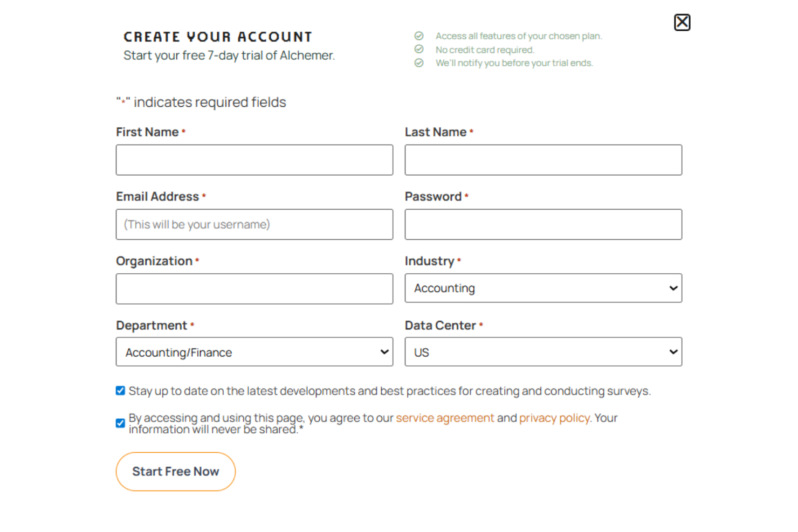Open the Industry dropdown showing Accounting
Screen dimensions: 798x532
(544, 288)
